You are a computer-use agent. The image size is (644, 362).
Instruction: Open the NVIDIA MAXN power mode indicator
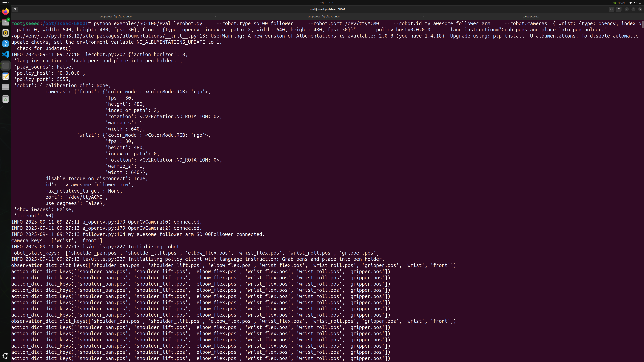[x=619, y=3]
